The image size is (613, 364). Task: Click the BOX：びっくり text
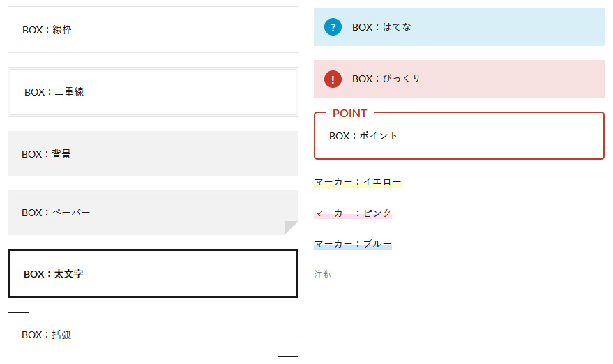click(386, 79)
